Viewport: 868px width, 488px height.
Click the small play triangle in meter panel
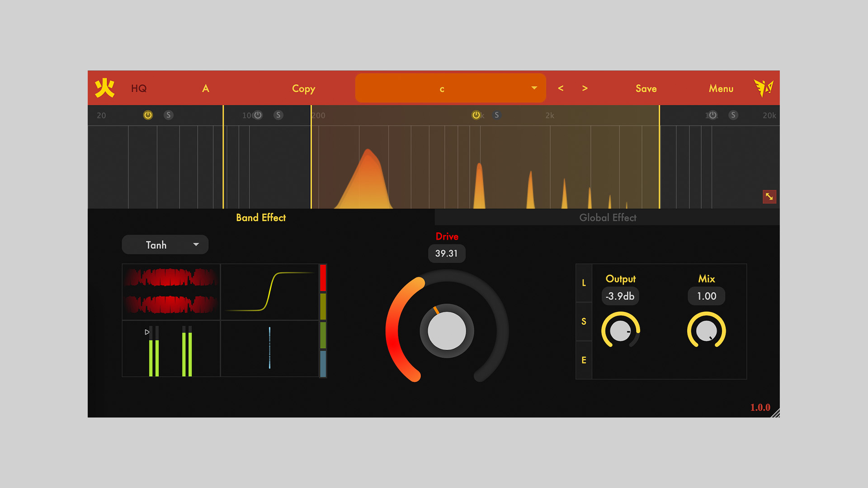pyautogui.click(x=147, y=332)
